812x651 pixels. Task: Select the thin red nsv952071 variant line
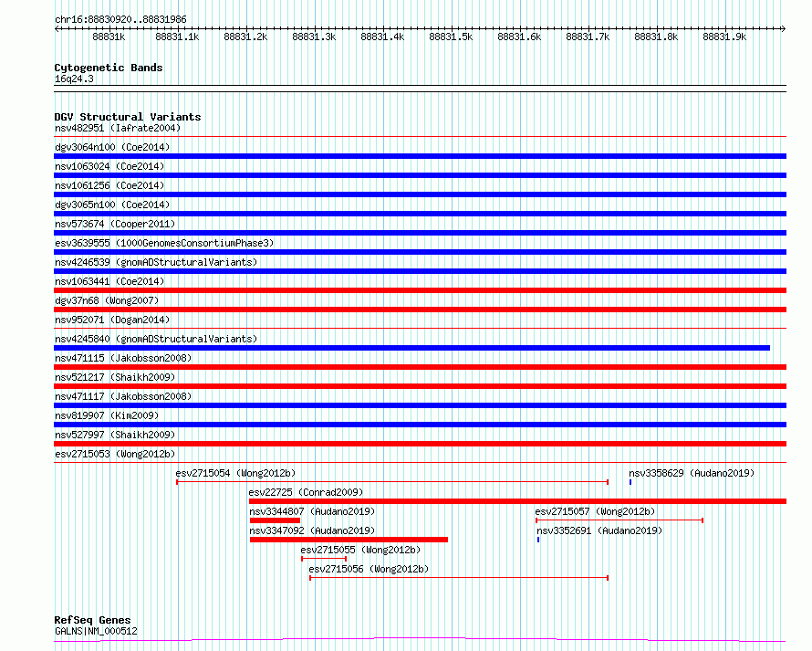click(420, 329)
